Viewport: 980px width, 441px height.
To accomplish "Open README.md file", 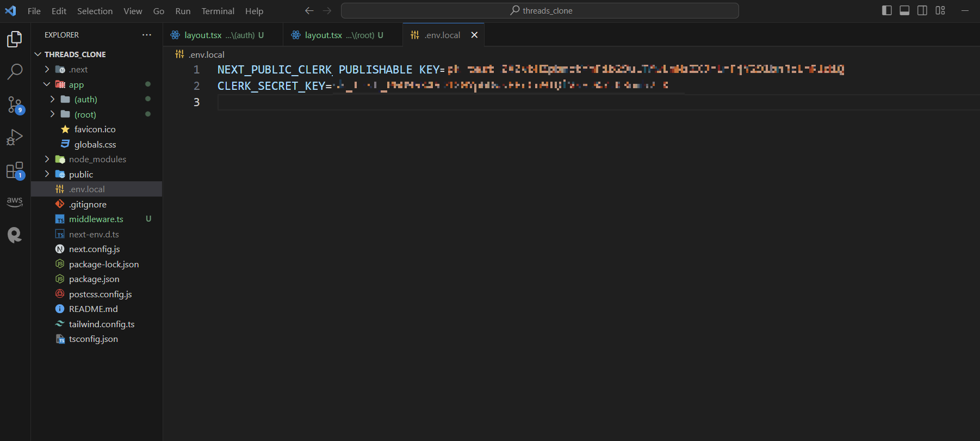I will (97, 309).
